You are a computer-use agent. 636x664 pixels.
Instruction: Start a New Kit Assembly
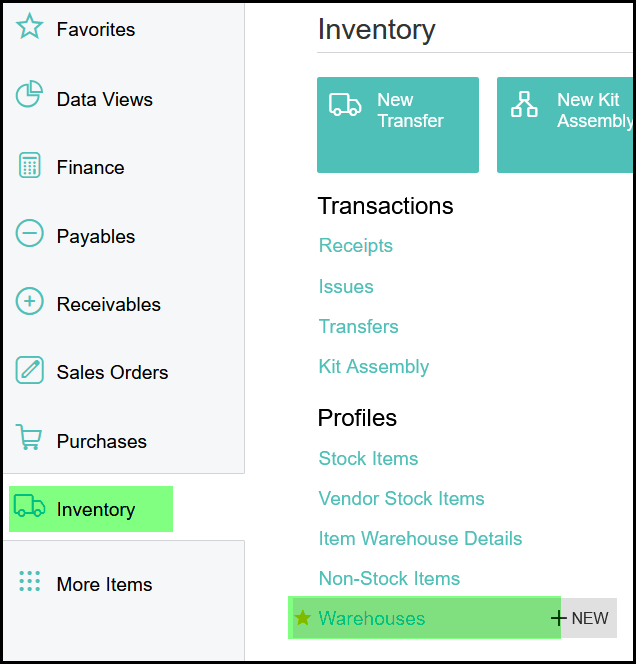[566, 124]
